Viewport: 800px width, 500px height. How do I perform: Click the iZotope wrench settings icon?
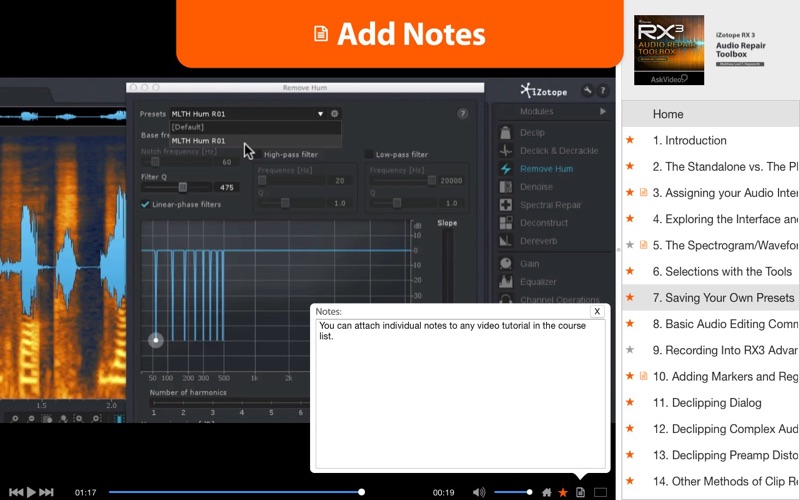(587, 91)
